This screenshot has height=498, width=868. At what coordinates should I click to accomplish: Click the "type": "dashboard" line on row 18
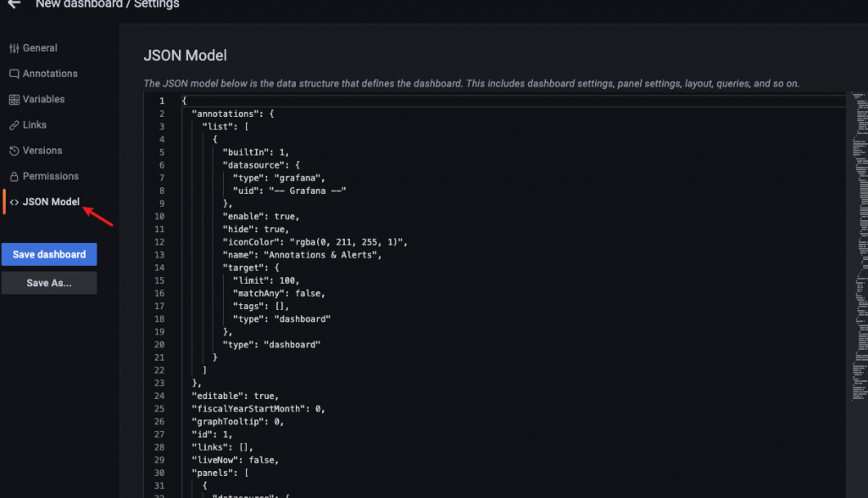[281, 318]
